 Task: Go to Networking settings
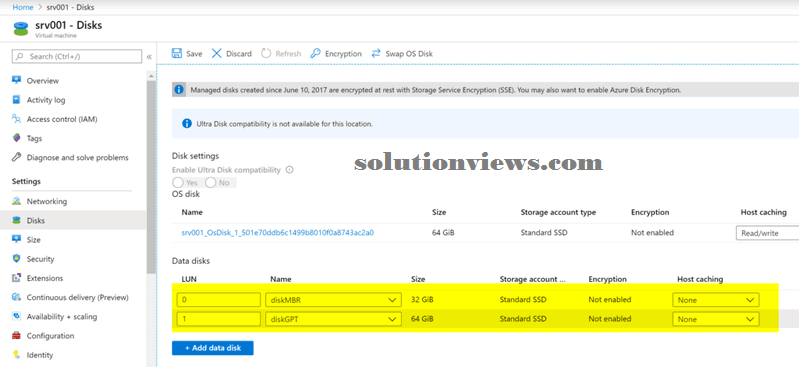click(47, 201)
